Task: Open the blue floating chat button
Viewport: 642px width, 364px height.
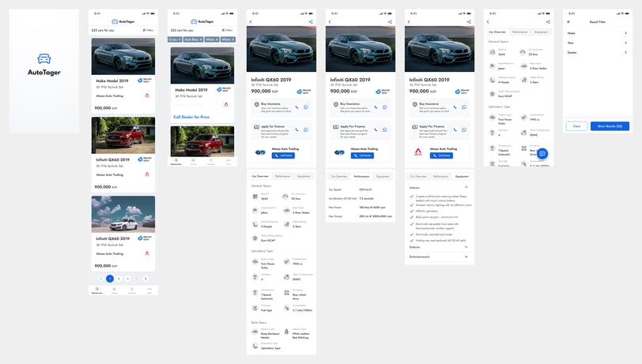Action: 542,154
